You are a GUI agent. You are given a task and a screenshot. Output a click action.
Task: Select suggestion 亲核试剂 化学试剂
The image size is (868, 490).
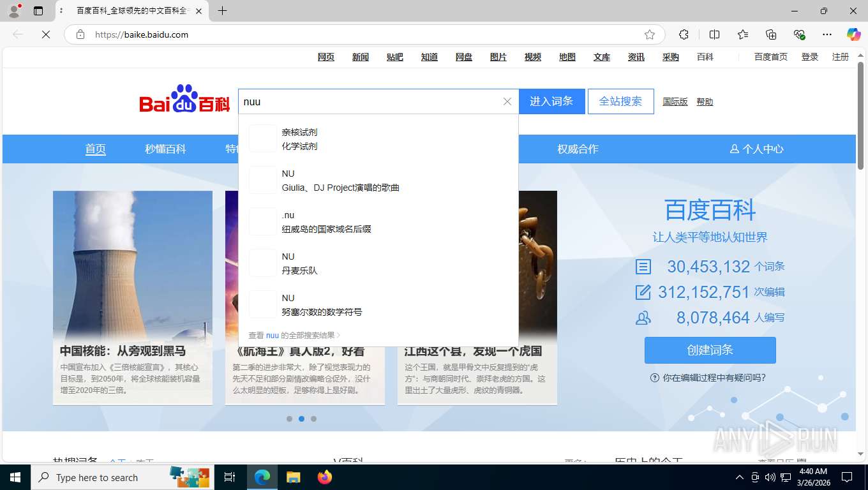378,139
